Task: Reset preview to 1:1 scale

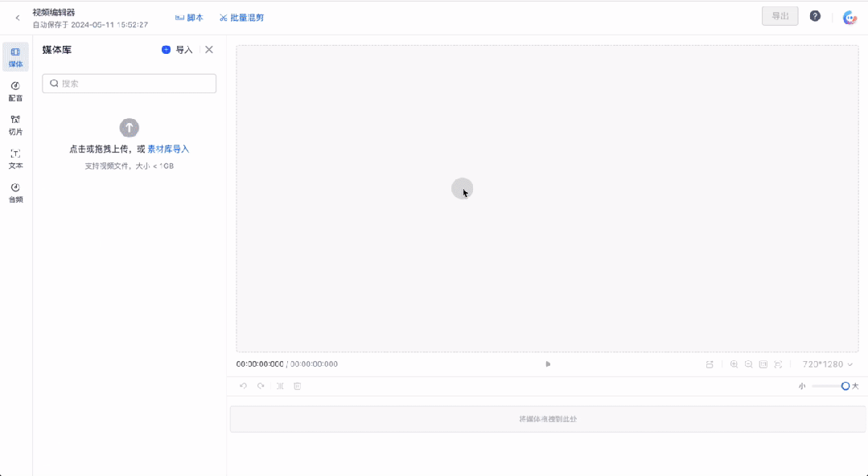Action: (x=763, y=364)
